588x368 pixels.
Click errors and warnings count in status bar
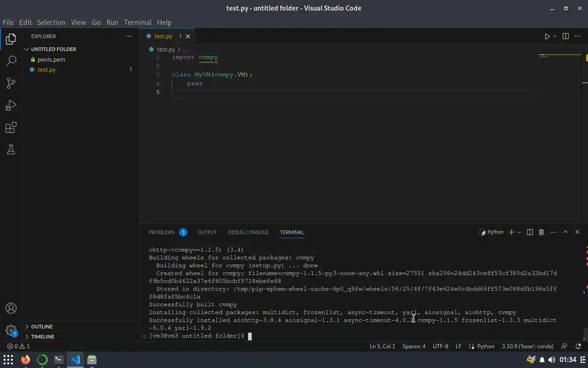(x=18, y=346)
